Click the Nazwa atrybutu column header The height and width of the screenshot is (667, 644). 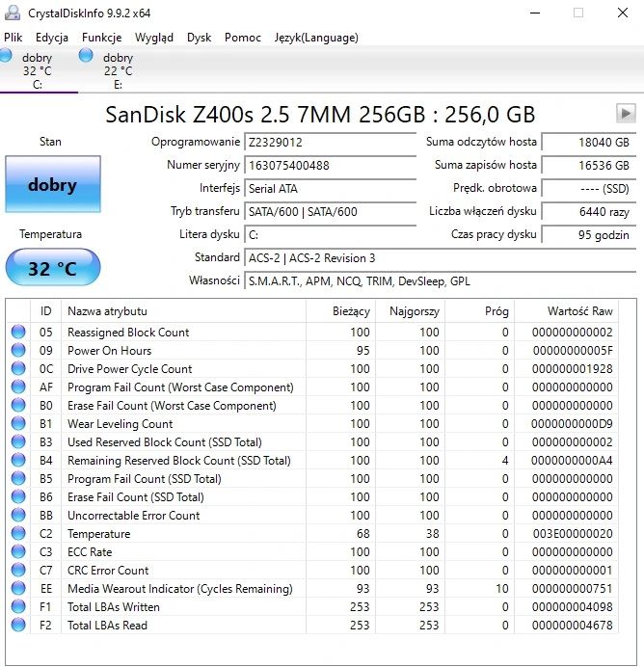coord(184,311)
